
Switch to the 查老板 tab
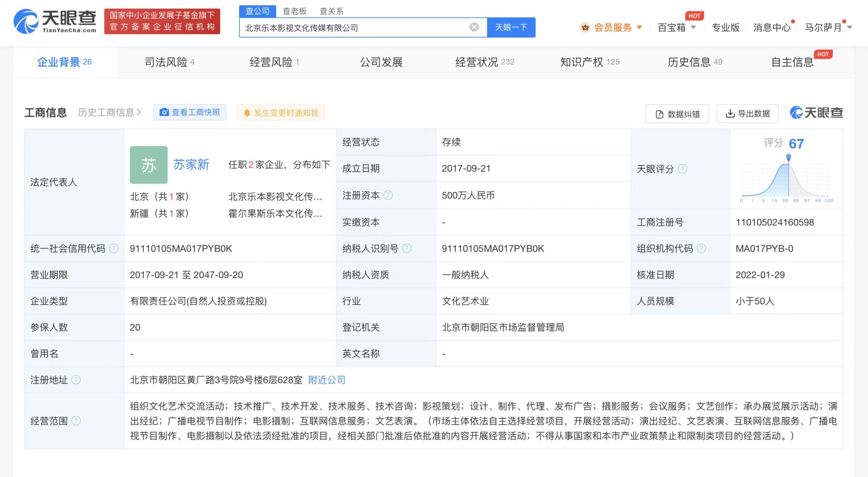pos(294,11)
